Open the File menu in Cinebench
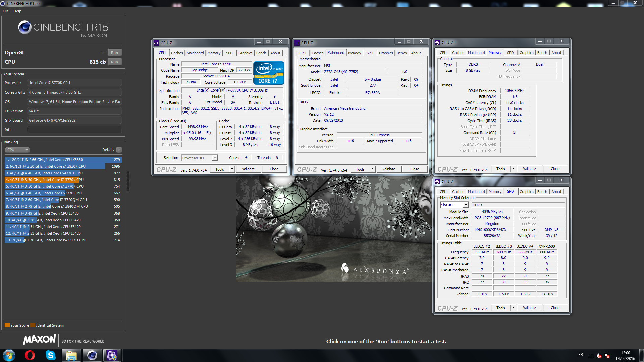 click(6, 11)
